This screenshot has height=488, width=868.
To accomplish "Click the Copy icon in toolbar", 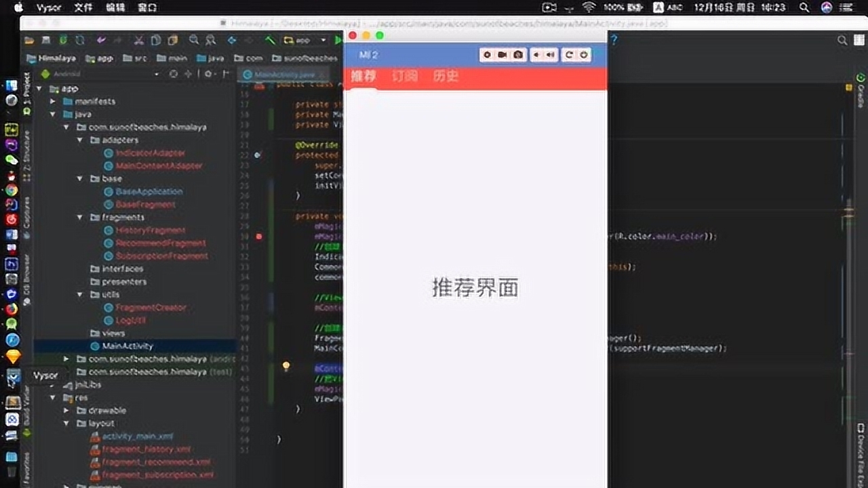I will tap(156, 41).
